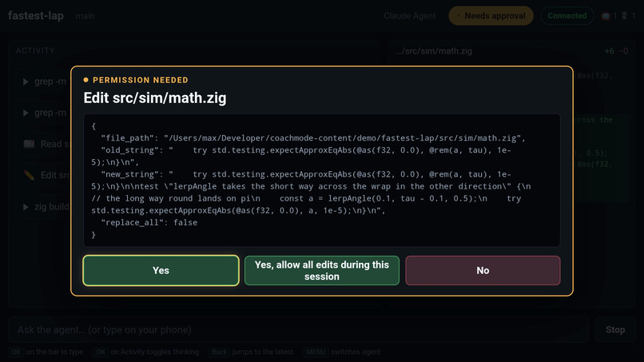644x362 pixels.
Task: Click the TV device count icon in header
Action: (606, 16)
